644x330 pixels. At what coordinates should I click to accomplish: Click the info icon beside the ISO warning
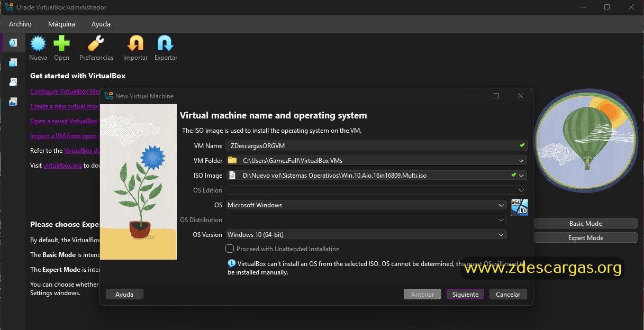tap(231, 263)
